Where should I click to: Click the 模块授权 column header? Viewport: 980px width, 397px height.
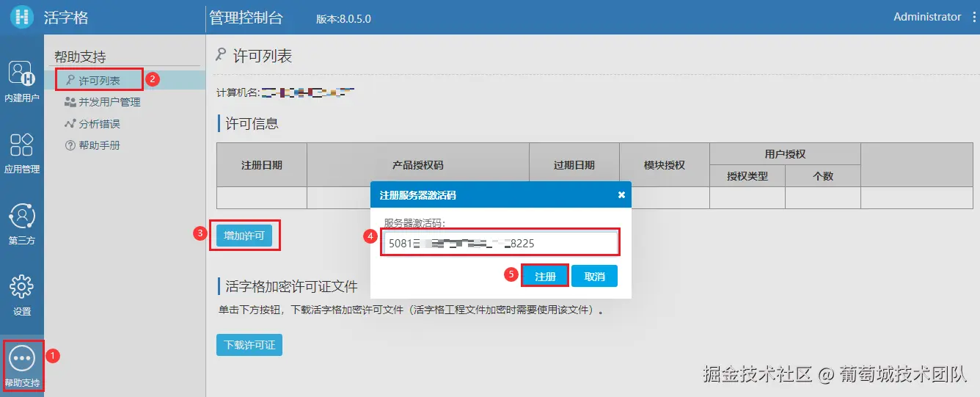tap(665, 165)
